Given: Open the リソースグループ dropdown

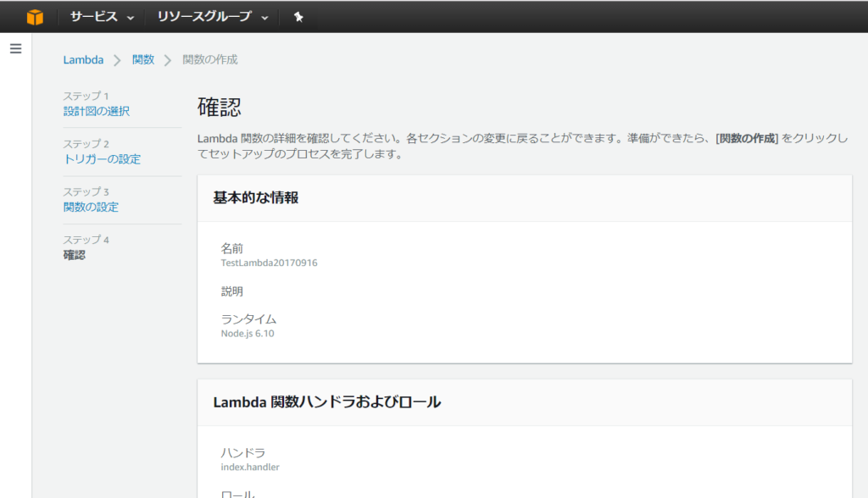Looking at the screenshot, I should coord(213,17).
